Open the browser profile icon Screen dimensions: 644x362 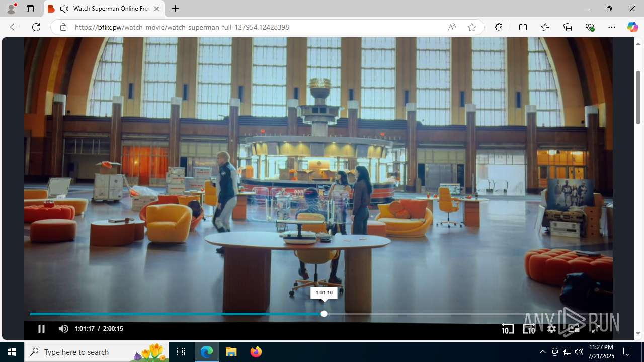11,9
